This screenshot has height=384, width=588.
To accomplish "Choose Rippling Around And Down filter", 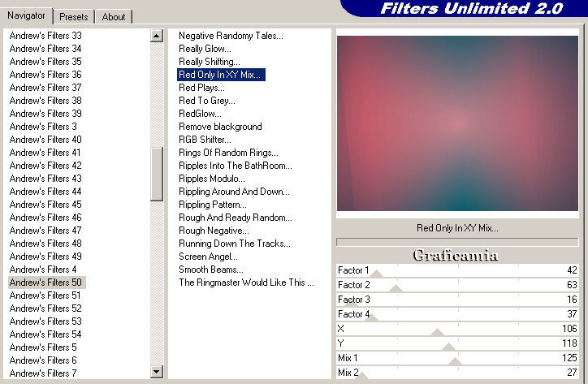I will pos(234,192).
